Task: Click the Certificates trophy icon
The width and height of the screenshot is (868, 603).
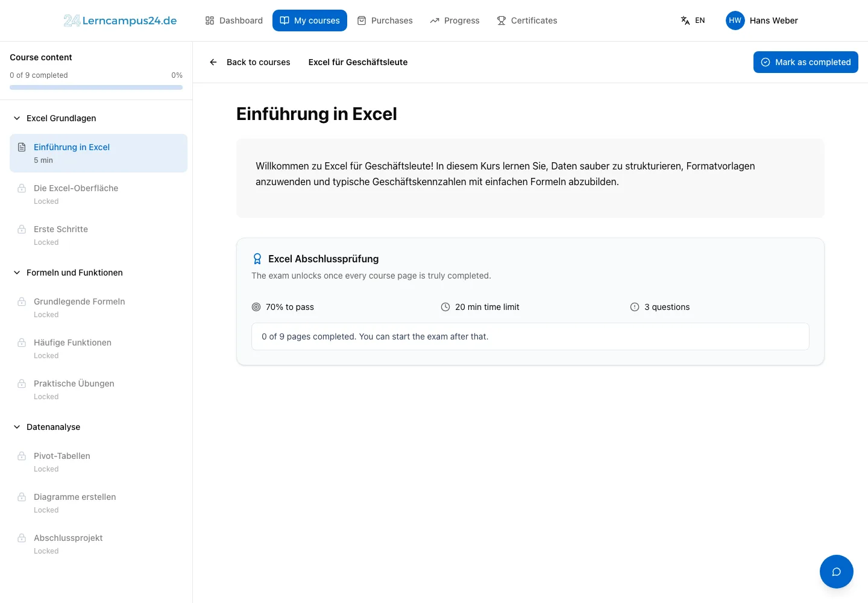Action: (502, 21)
